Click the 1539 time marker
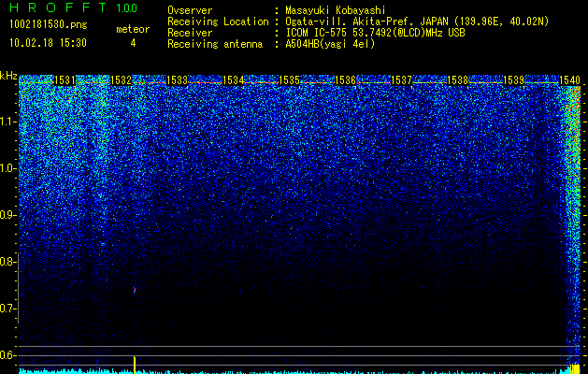This screenshot has height=374, width=588. 514,80
